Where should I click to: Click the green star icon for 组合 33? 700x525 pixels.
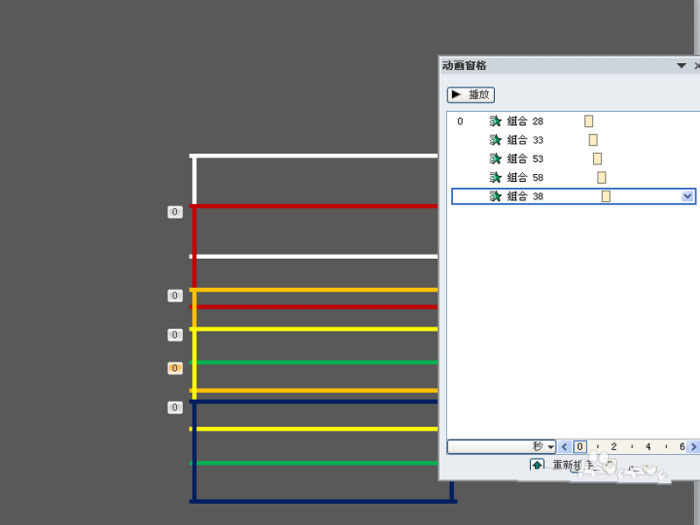[495, 140]
